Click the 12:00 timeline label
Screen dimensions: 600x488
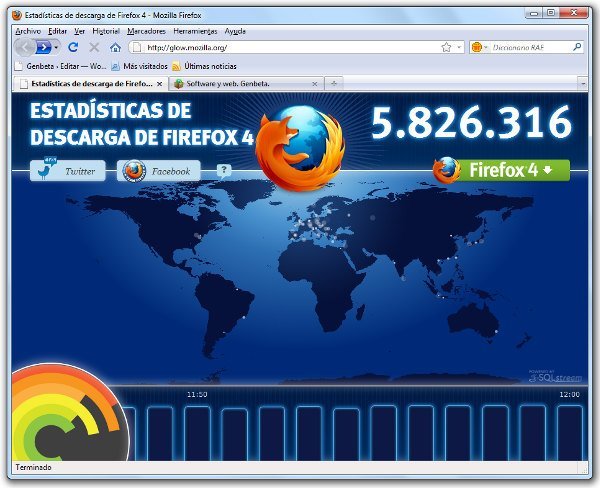569,394
